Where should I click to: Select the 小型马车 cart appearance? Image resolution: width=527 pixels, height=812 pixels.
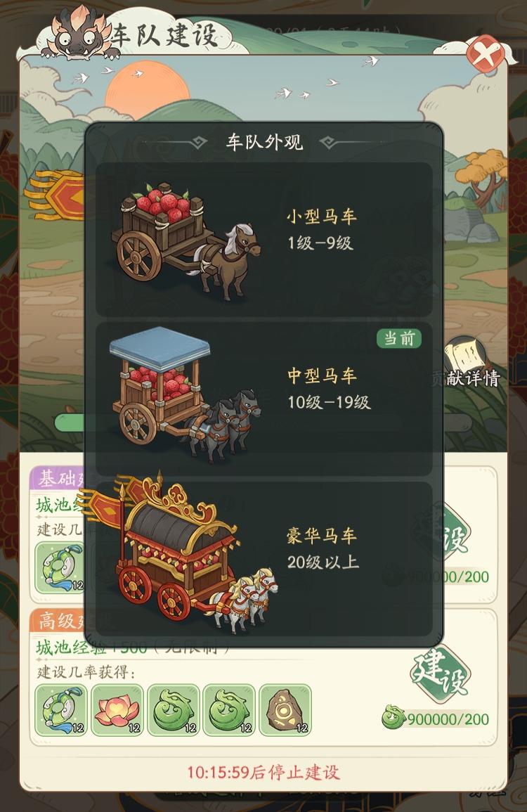point(264,239)
